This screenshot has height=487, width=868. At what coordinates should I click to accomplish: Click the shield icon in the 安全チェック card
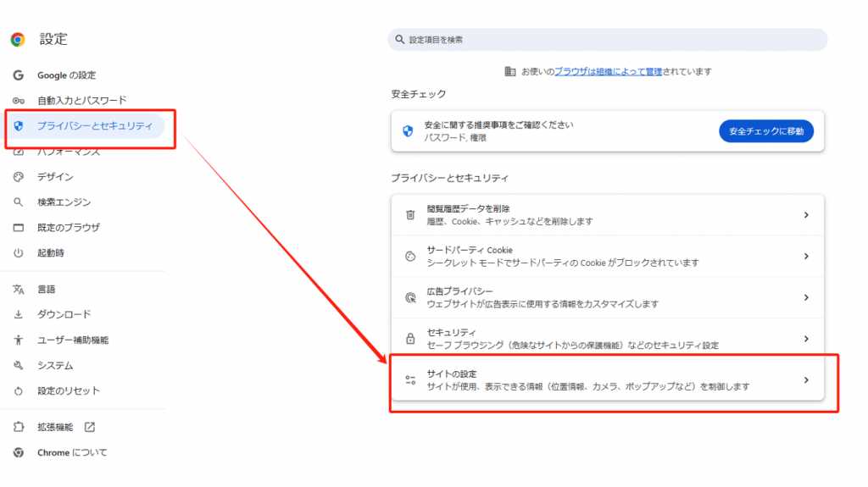(x=408, y=131)
